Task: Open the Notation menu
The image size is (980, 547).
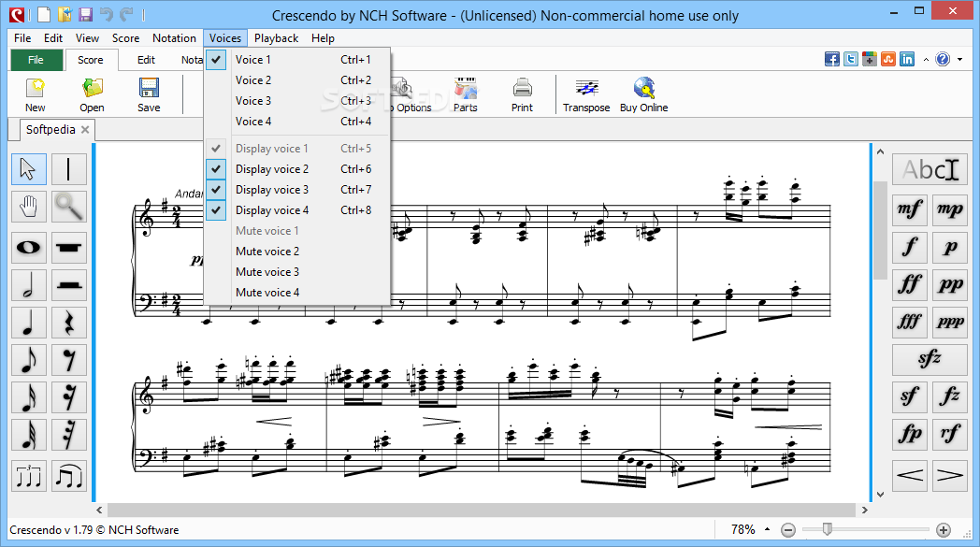Action: pos(174,38)
